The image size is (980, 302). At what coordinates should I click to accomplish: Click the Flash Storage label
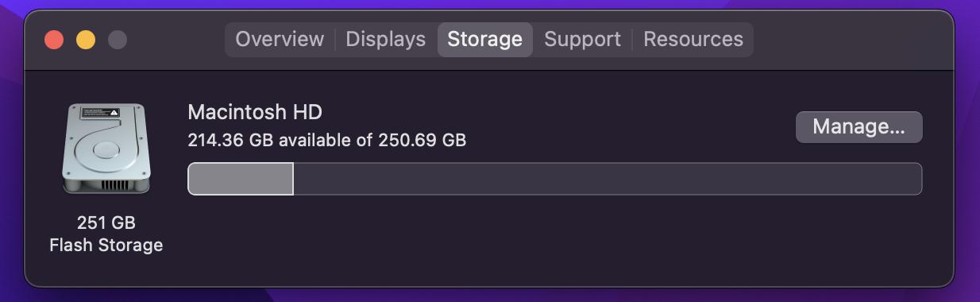pos(106,245)
